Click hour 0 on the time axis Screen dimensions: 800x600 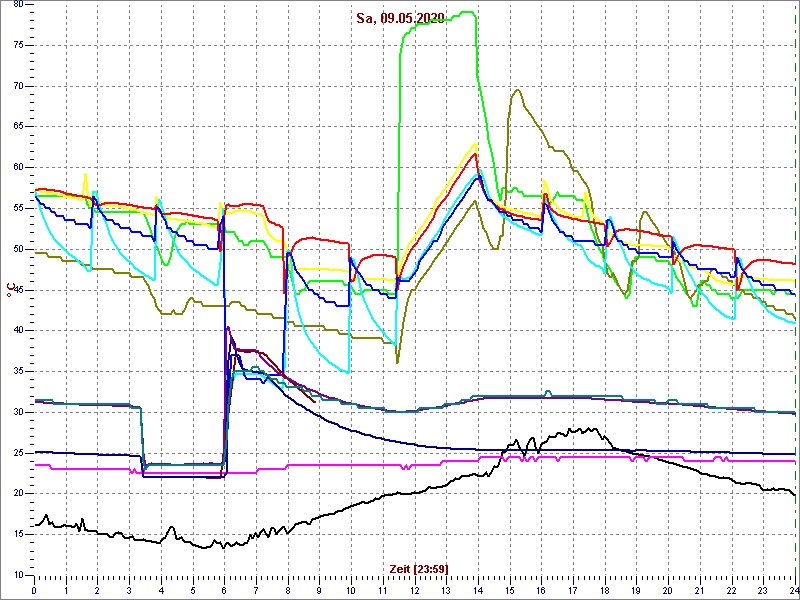(x=34, y=589)
